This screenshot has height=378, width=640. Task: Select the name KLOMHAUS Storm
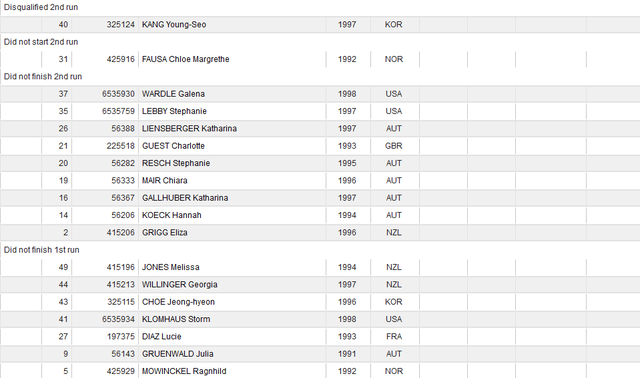176,319
